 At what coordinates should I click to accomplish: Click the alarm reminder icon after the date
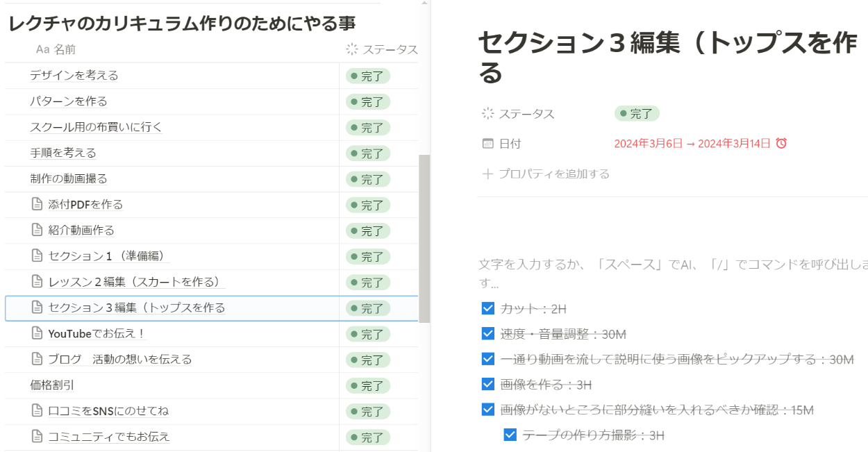(781, 144)
